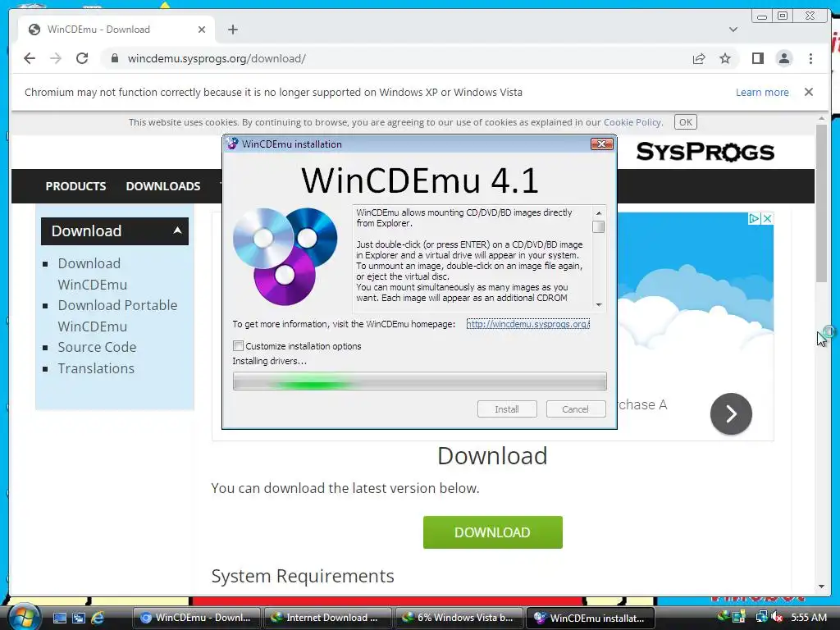840x630 pixels.
Task: Click Show Desktop quick launch icon
Action: click(59, 618)
